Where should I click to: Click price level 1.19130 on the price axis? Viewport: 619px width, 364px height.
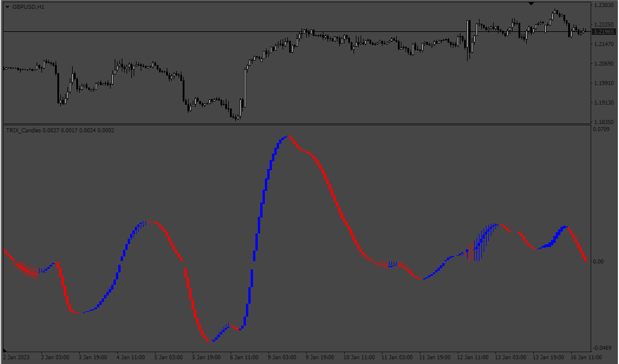[x=604, y=103]
